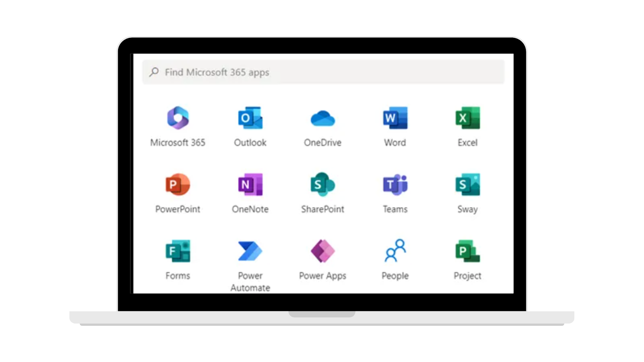Launch Outlook from its icon
The height and width of the screenshot is (362, 644).
tap(250, 118)
